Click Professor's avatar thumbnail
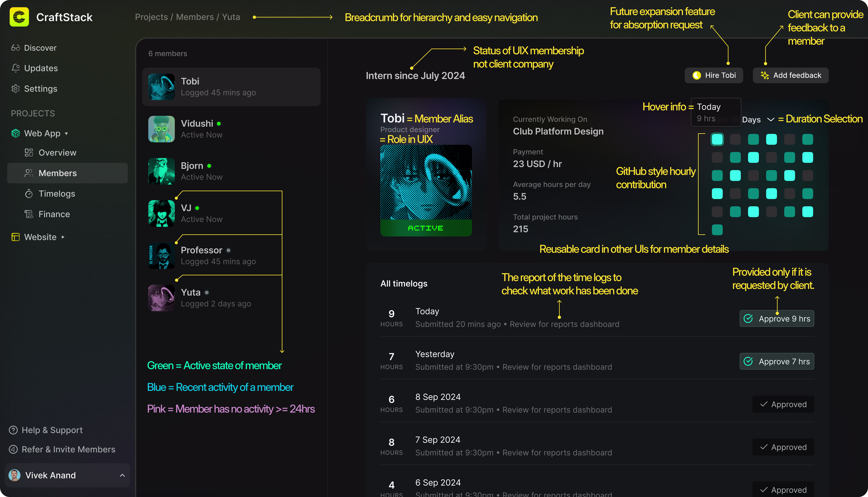This screenshot has height=497, width=868. 161,256
